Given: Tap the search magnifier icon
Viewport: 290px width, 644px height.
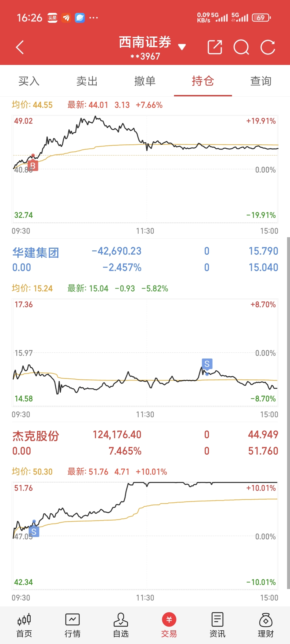Looking at the screenshot, I should [241, 47].
